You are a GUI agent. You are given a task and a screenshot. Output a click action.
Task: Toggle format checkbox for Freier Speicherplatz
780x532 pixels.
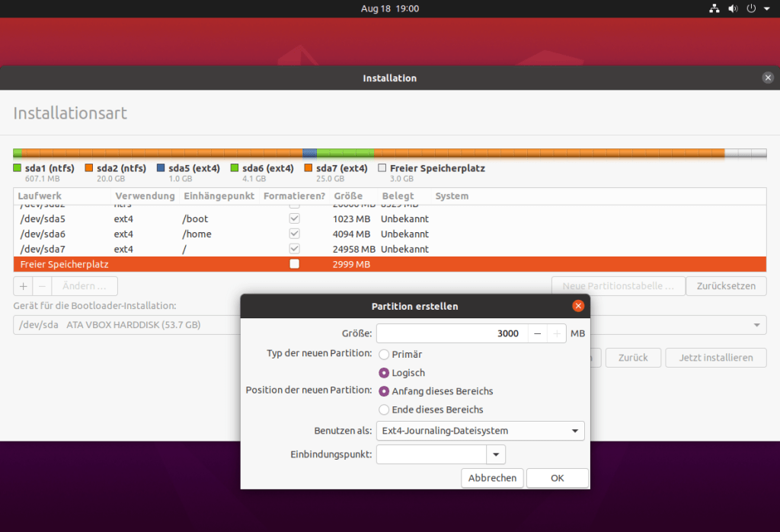click(x=295, y=264)
